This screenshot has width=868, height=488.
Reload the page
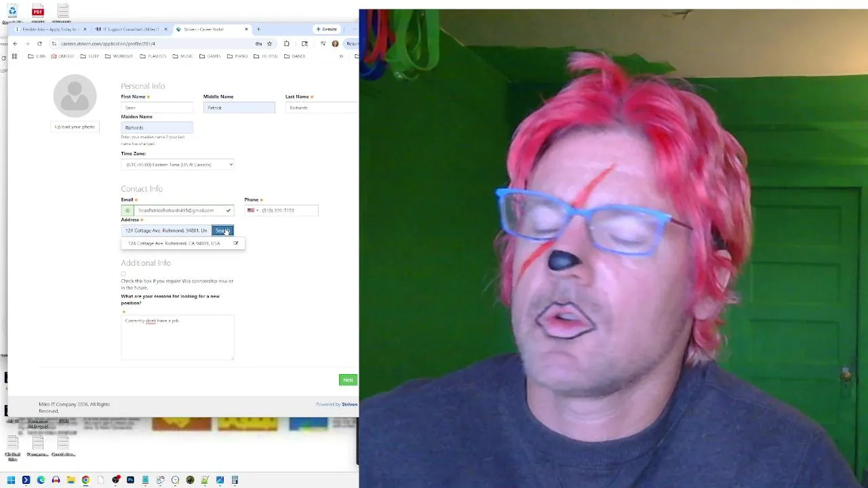coord(39,43)
